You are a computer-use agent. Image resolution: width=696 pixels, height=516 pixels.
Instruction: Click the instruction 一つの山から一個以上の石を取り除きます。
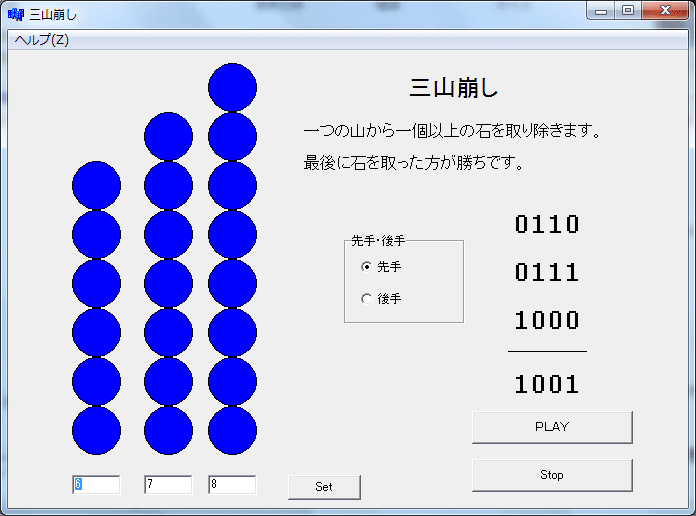point(452,131)
